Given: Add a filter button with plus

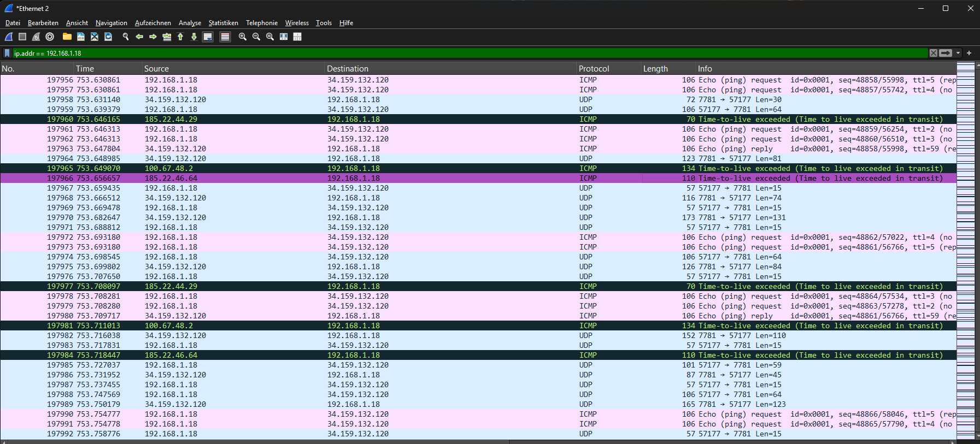Looking at the screenshot, I should [x=969, y=53].
